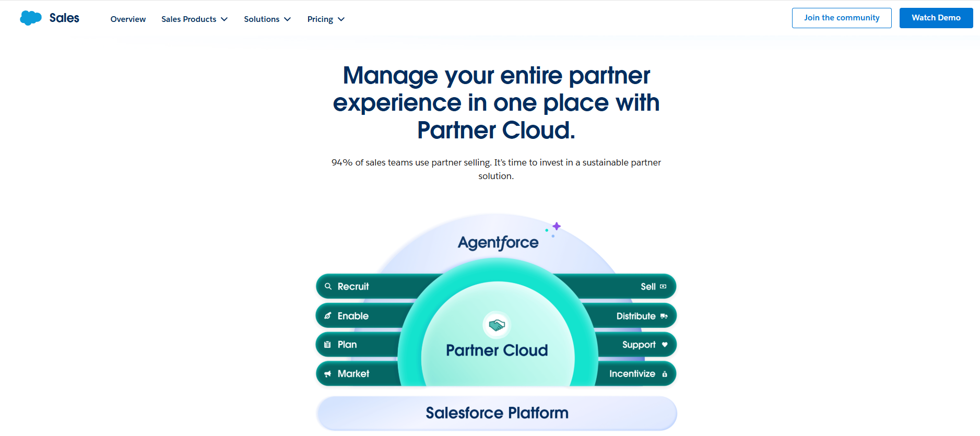This screenshot has width=980, height=436.
Task: Click the 94% of sales teams paragraph
Action: pos(496,169)
